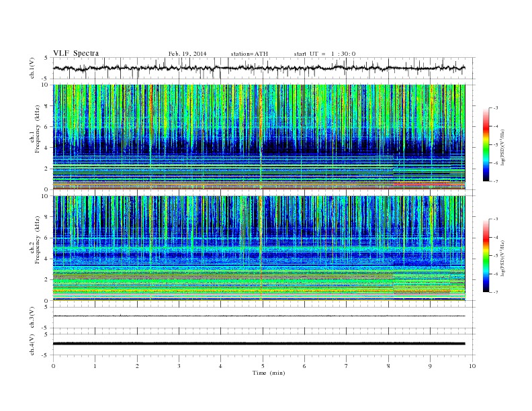Image resolution: width=532 pixels, height=411 pixels.
Task: Click the ch.2 colorbar '-4' tick label
Action: pos(496,237)
